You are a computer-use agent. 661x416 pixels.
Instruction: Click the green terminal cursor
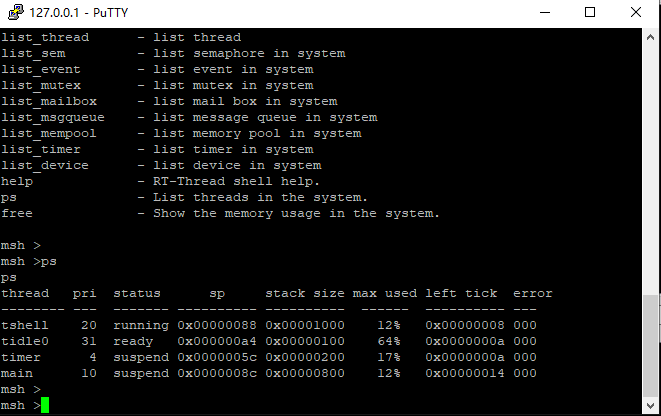[45, 405]
